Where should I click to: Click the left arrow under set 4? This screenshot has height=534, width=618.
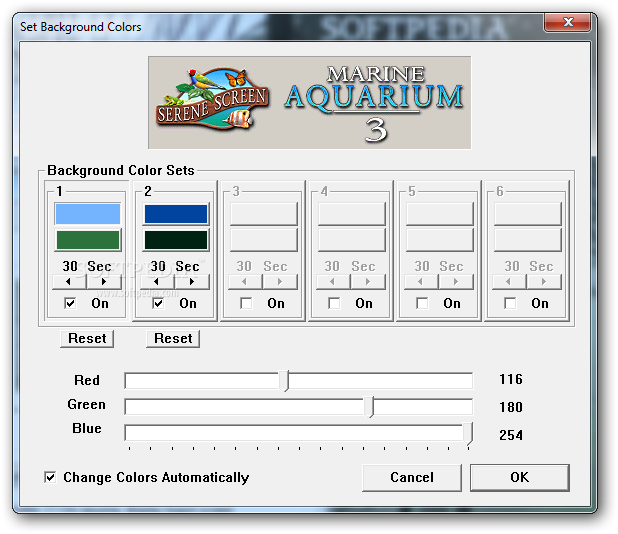(x=333, y=282)
